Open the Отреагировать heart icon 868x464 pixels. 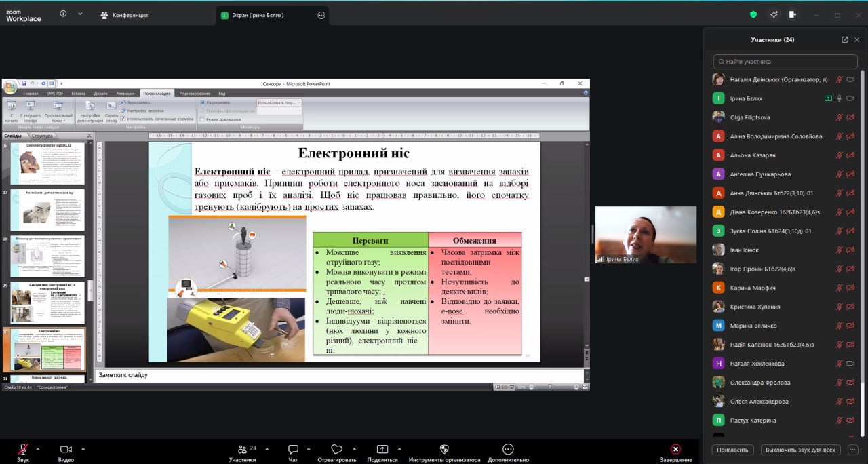click(336, 449)
